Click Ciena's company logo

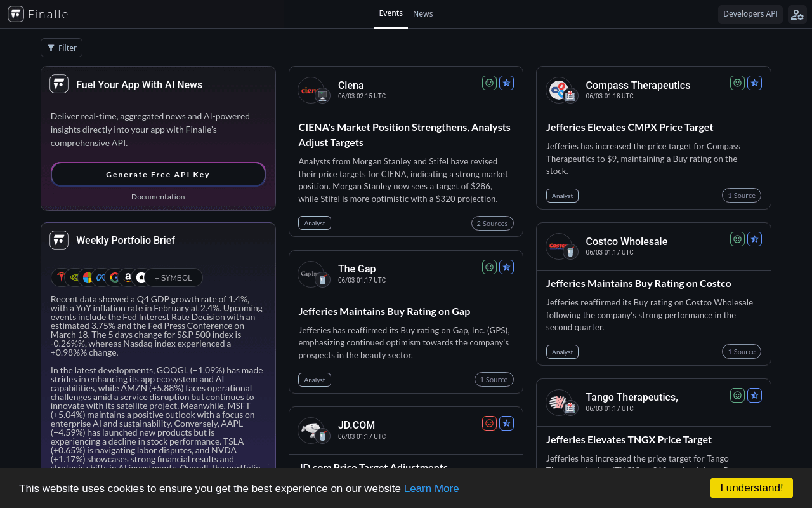[311, 90]
